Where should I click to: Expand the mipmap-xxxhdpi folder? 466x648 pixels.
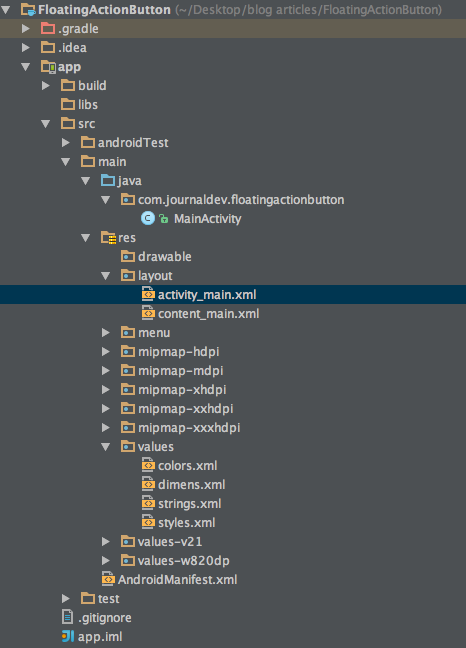pyautogui.click(x=106, y=428)
